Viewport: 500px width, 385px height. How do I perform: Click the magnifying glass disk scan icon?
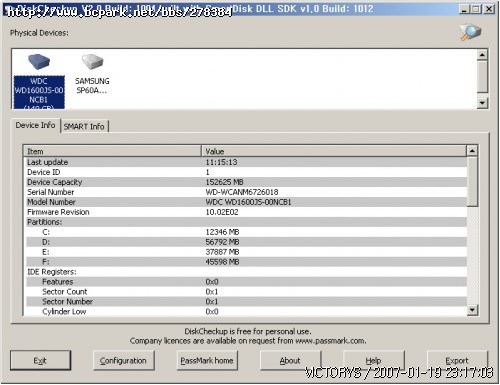click(x=471, y=33)
